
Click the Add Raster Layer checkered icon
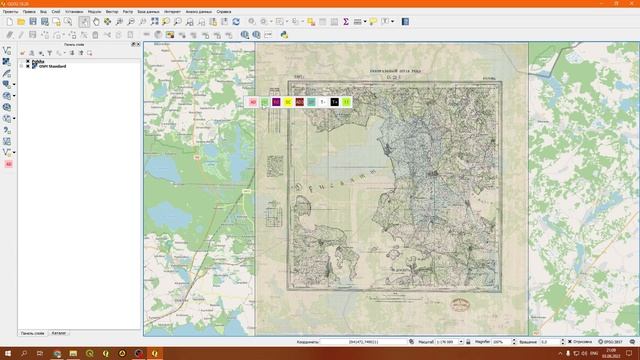(7, 62)
